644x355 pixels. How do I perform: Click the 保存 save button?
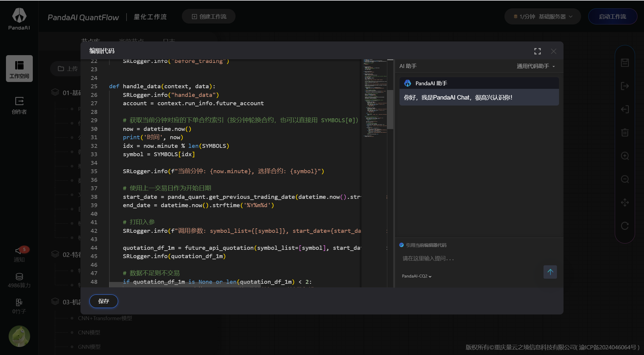pos(104,301)
